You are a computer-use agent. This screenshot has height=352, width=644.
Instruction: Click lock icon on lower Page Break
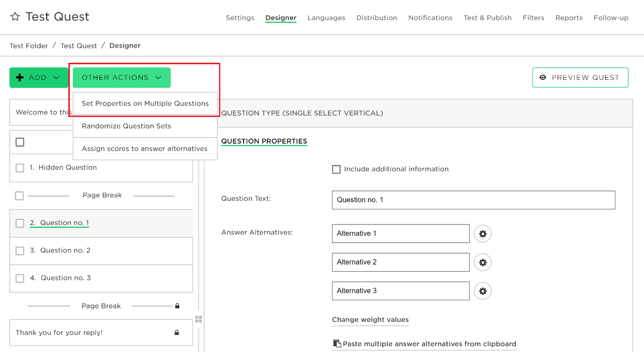[x=177, y=306]
